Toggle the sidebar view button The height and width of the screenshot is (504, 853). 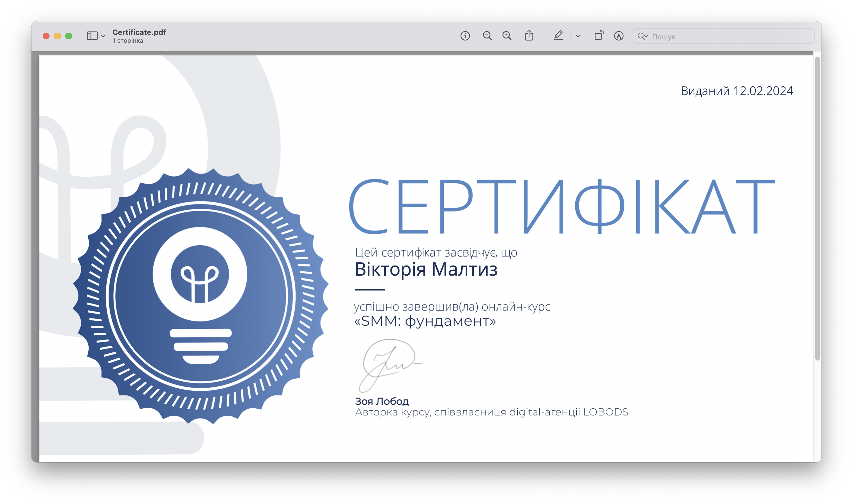pos(92,36)
